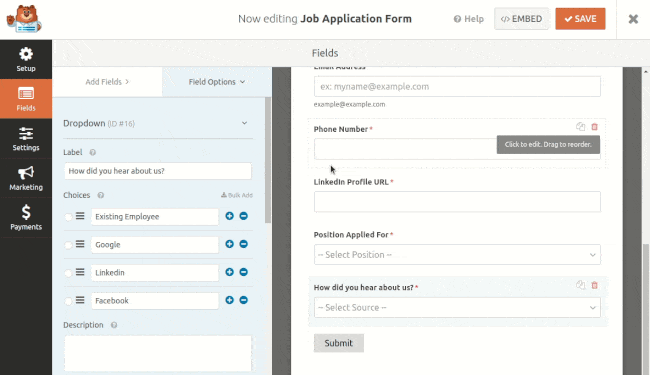Viewport: 650px width, 375px height.
Task: Click the Label help question icon
Action: click(x=93, y=152)
